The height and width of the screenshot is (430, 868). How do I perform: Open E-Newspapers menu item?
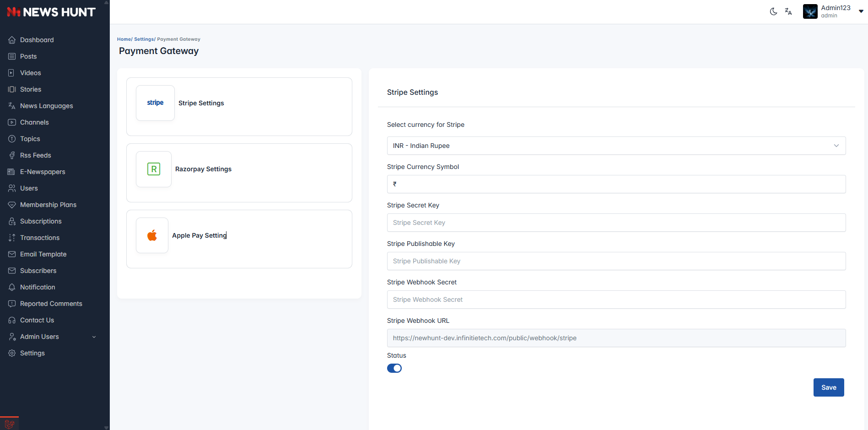pyautogui.click(x=43, y=172)
